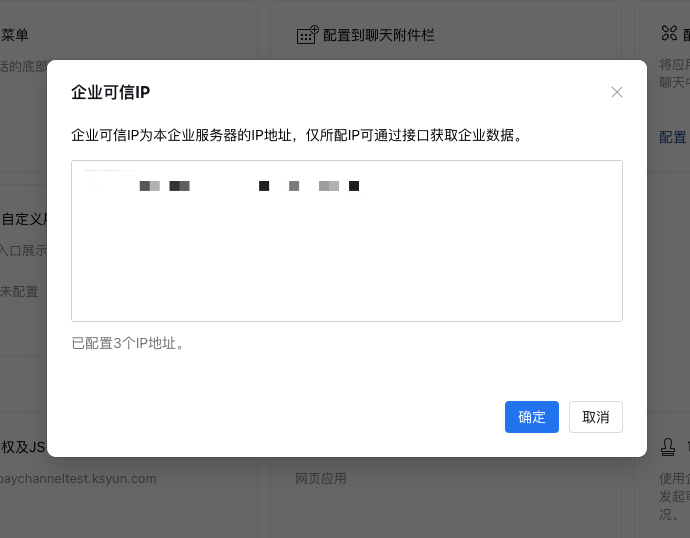The height and width of the screenshot is (538, 690).
Task: Click the four-circle app icon at top right
Action: coord(669,33)
